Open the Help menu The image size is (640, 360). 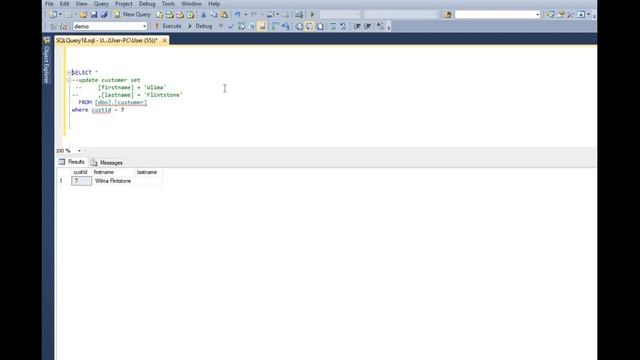(214, 4)
